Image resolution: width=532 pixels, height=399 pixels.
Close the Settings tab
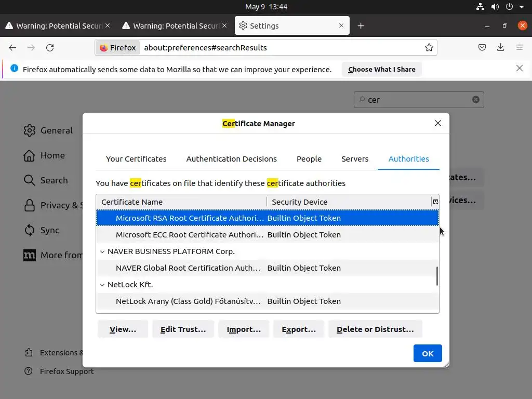pos(341,25)
